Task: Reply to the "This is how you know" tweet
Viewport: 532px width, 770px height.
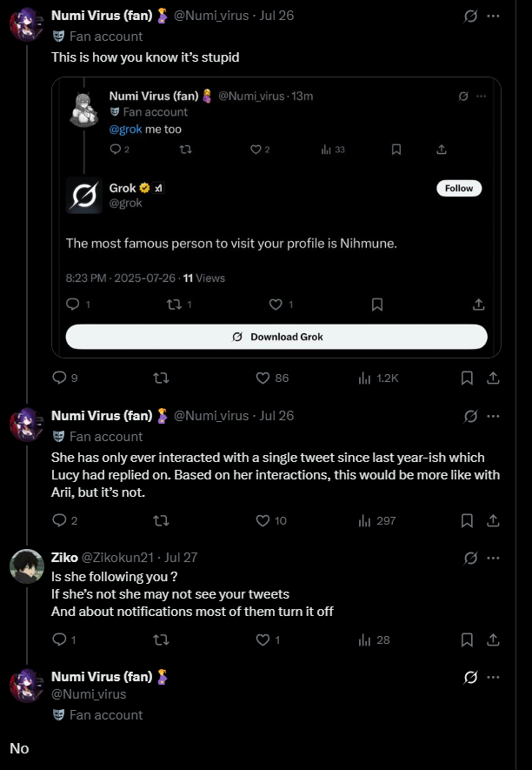Action: pyautogui.click(x=60, y=378)
